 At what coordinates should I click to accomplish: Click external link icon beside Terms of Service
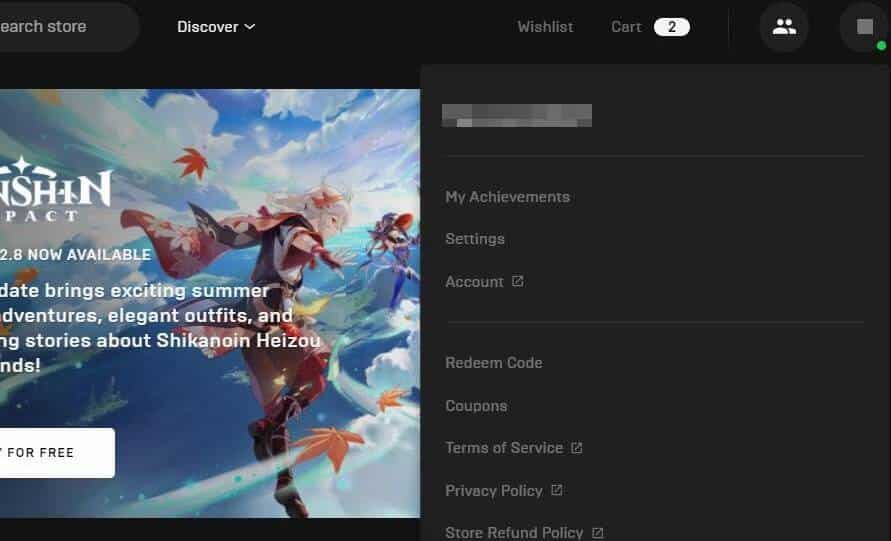[x=576, y=448]
